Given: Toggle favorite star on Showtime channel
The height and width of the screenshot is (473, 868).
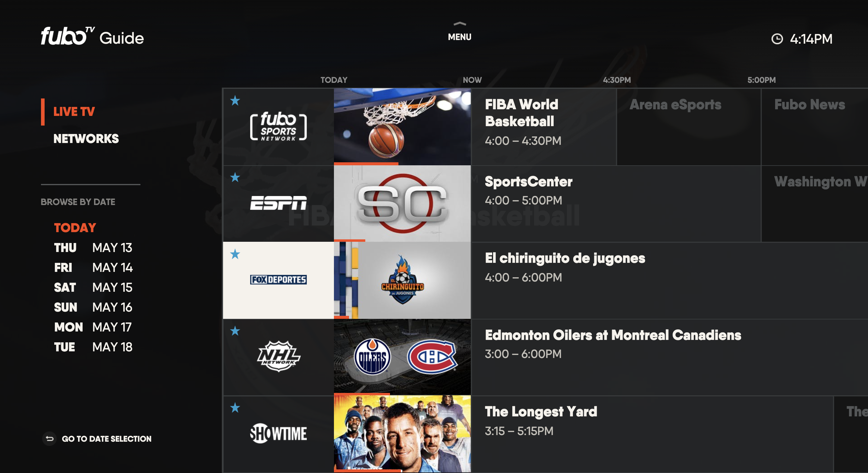Looking at the screenshot, I should [235, 408].
